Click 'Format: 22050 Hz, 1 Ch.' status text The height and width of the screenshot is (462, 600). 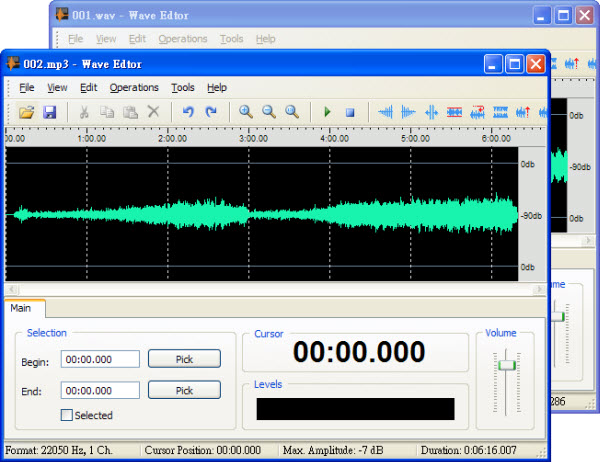[x=59, y=450]
